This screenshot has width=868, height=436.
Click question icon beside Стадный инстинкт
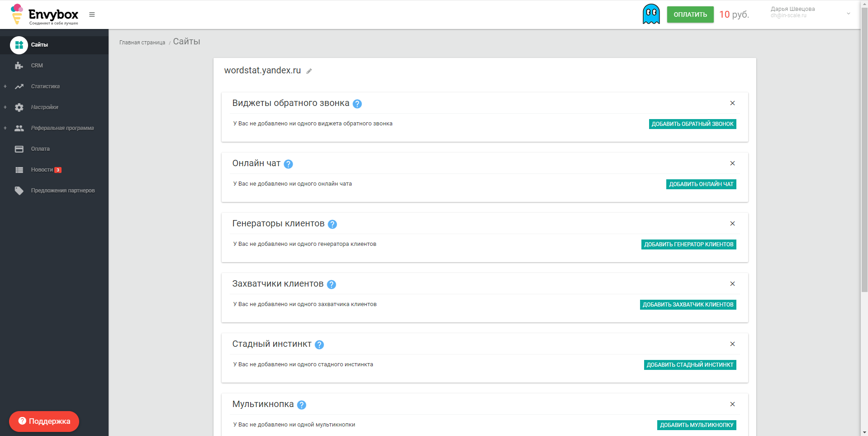319,345
